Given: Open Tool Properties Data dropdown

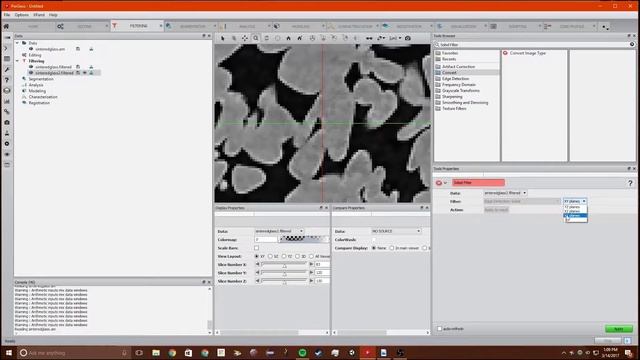Looking at the screenshot, I should tap(505, 193).
